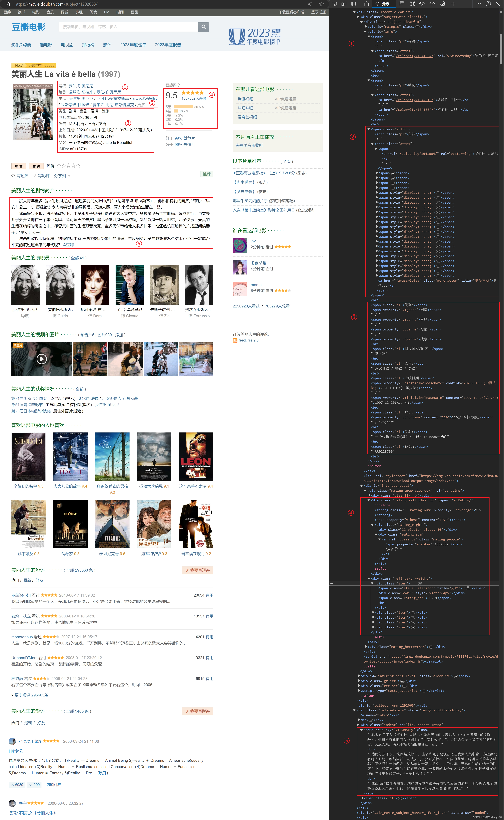Image resolution: width=504 pixels, height=820 pixels.
Task: Play the 预告片 trailer thumbnail
Action: click(42, 359)
